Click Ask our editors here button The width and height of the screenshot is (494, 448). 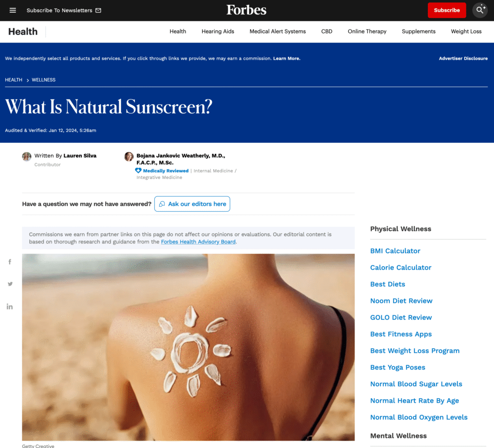(x=192, y=204)
